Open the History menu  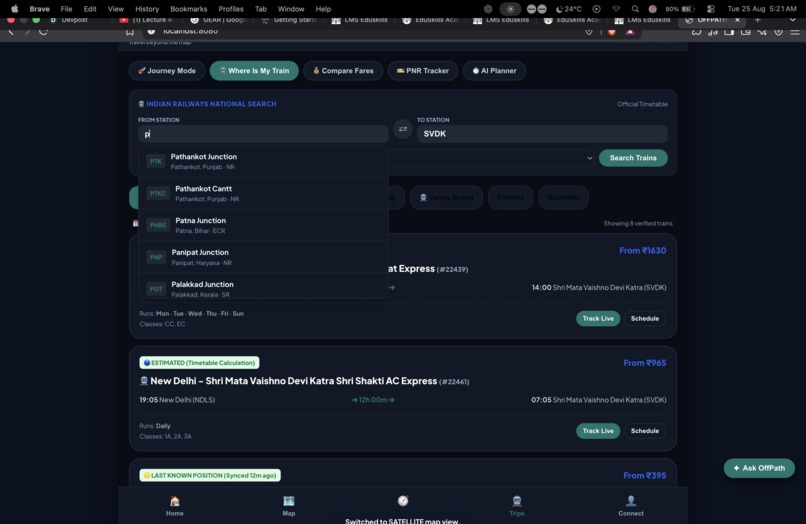[x=147, y=9]
